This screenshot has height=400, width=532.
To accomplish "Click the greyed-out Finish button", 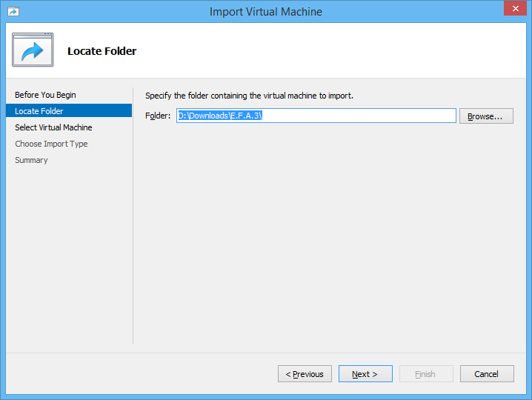I will coord(426,374).
